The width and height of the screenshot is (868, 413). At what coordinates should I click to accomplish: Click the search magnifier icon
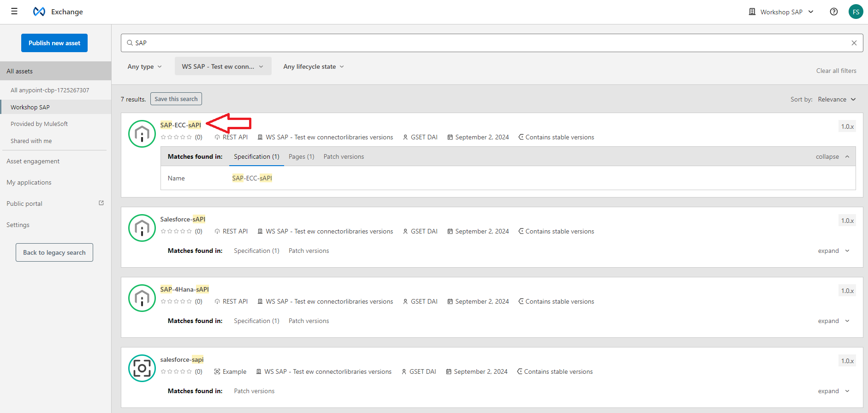(x=130, y=43)
